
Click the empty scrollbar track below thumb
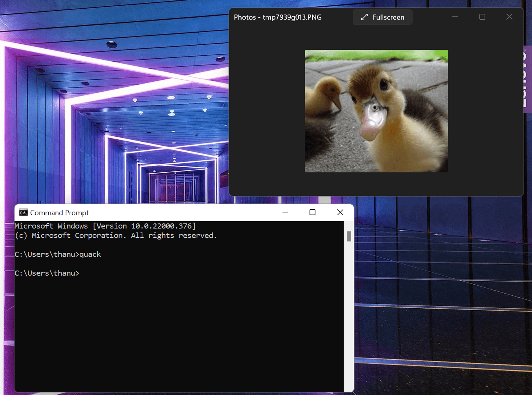[349, 314]
